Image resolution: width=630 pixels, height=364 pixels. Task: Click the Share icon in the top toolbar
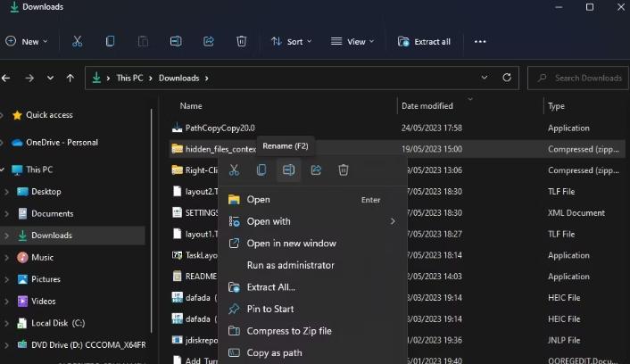click(x=209, y=41)
